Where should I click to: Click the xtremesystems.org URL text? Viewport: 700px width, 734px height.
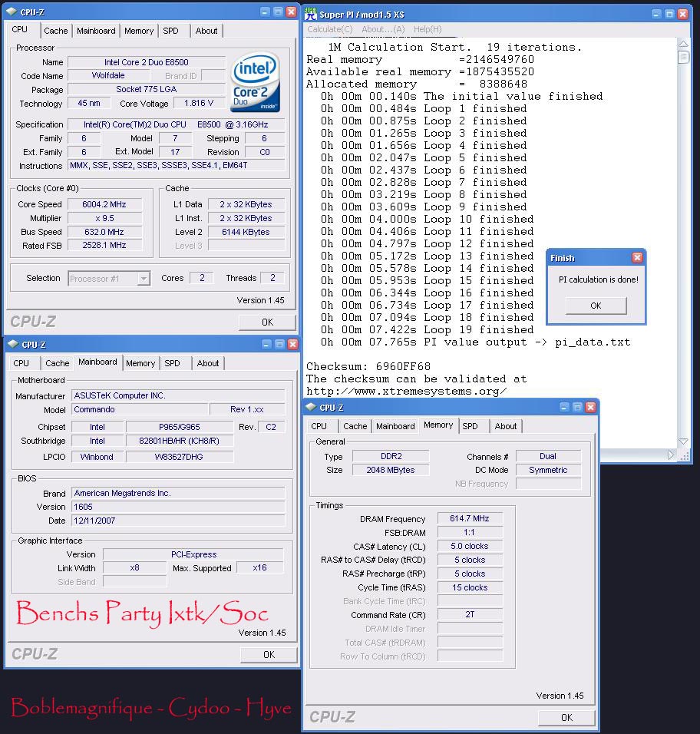point(406,392)
